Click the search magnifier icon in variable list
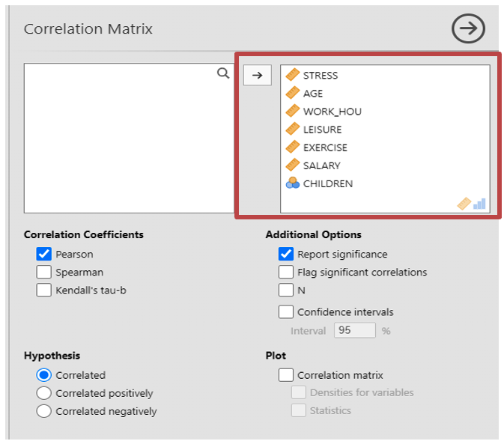 click(222, 73)
